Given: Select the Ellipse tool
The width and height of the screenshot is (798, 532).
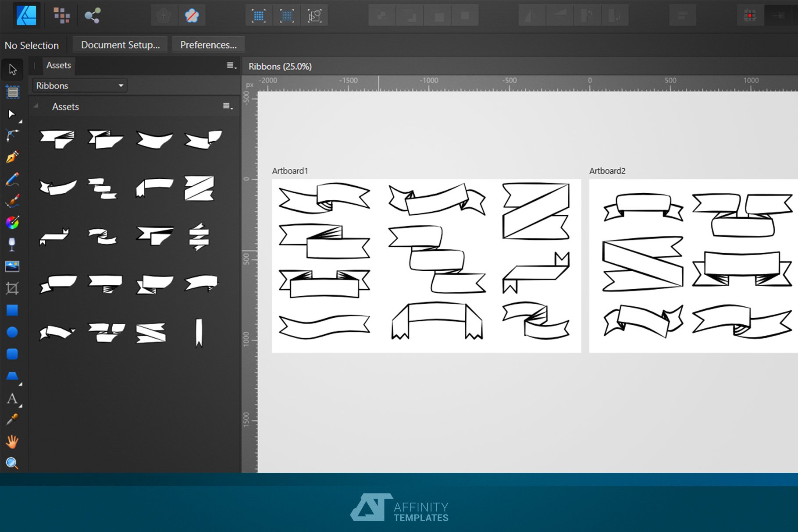Looking at the screenshot, I should 13,332.
